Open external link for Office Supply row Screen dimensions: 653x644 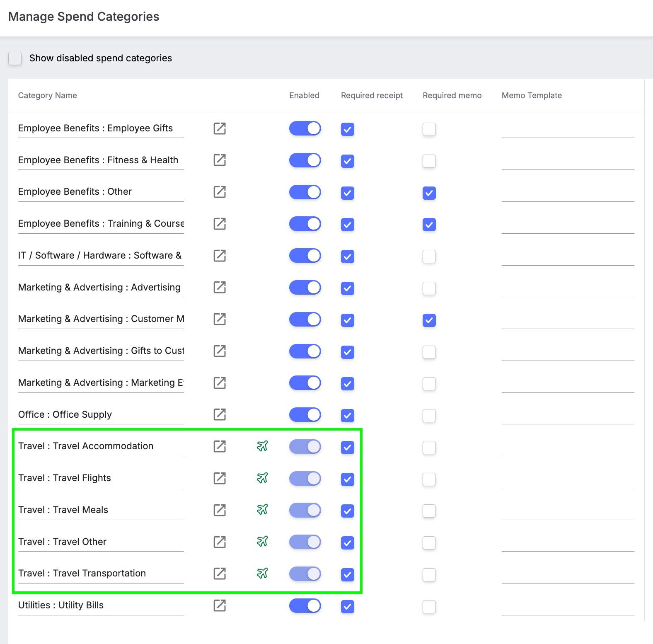pyautogui.click(x=220, y=414)
